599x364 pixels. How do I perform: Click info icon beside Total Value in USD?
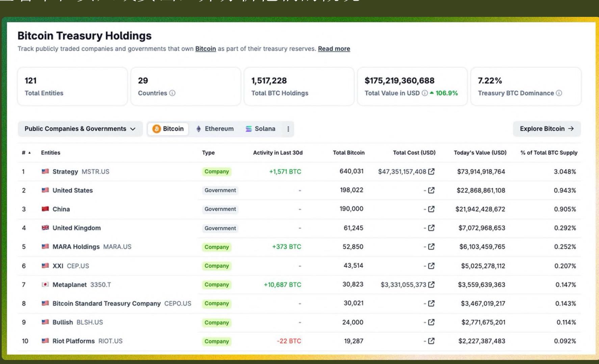pyautogui.click(x=425, y=93)
